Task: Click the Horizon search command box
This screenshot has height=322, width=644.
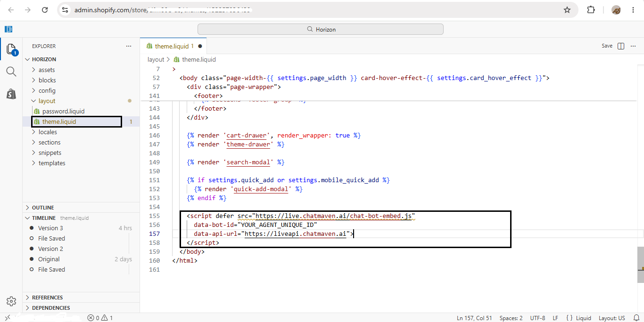Action: [x=321, y=29]
